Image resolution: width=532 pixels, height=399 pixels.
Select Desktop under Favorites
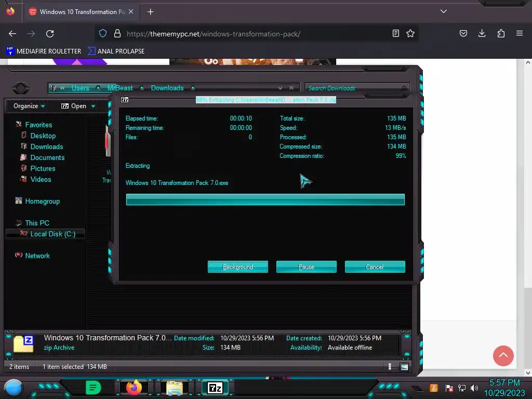pyautogui.click(x=43, y=136)
